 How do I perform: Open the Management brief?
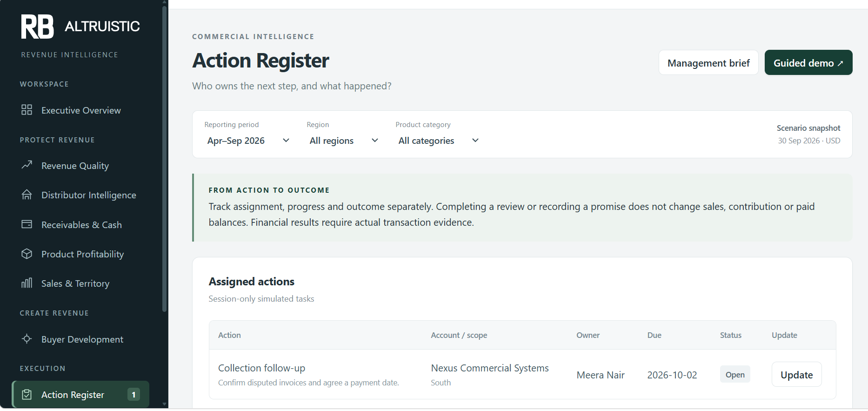point(708,63)
